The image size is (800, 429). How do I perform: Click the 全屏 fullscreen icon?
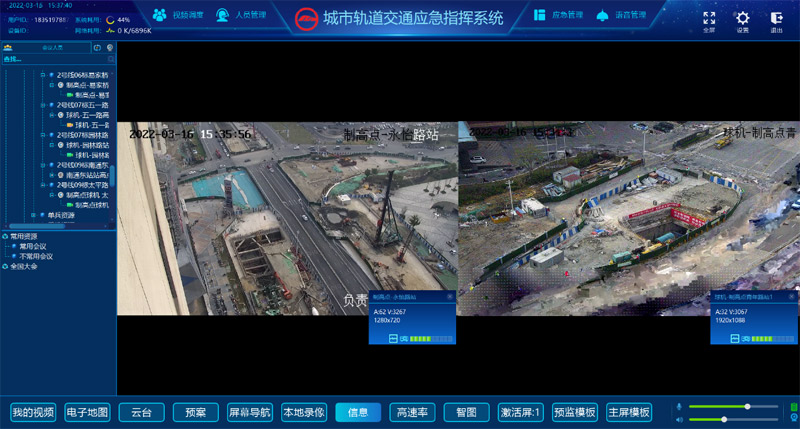(709, 18)
